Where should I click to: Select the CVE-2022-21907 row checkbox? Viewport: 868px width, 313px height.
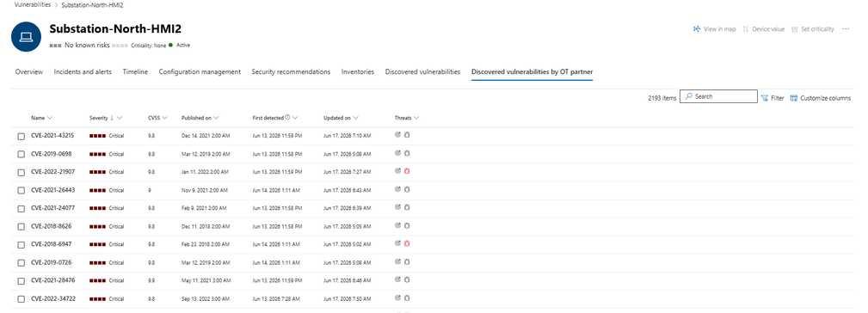pyautogui.click(x=21, y=173)
